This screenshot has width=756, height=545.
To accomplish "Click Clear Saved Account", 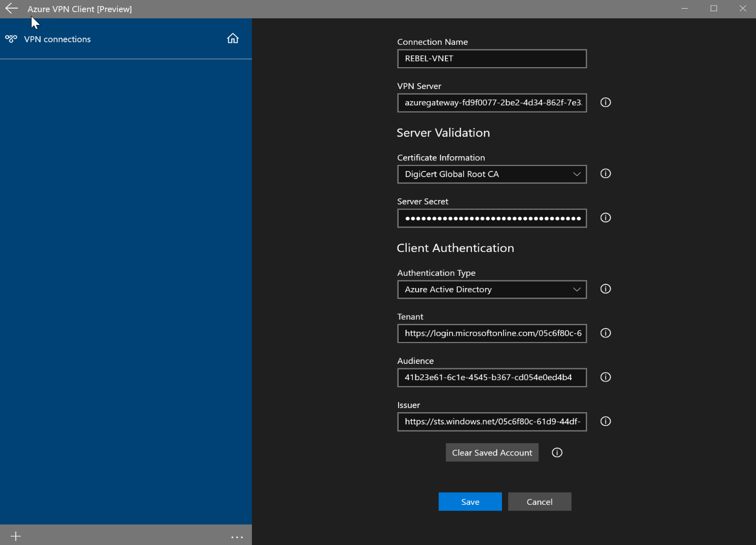I will pyautogui.click(x=492, y=452).
